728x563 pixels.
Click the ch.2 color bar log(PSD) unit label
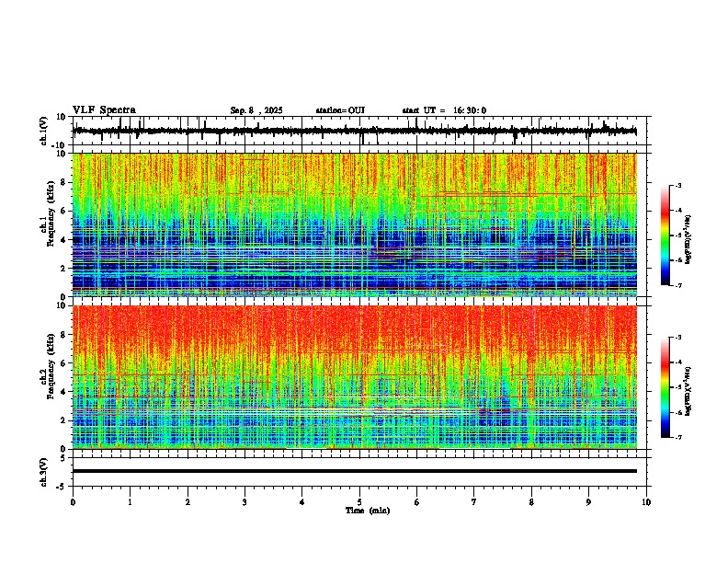pyautogui.click(x=688, y=391)
